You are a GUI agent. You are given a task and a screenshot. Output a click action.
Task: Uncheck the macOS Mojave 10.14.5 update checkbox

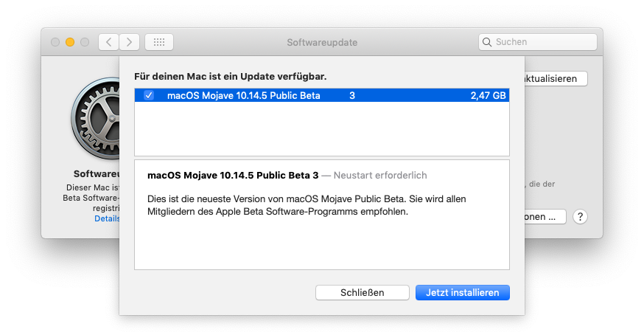(149, 95)
